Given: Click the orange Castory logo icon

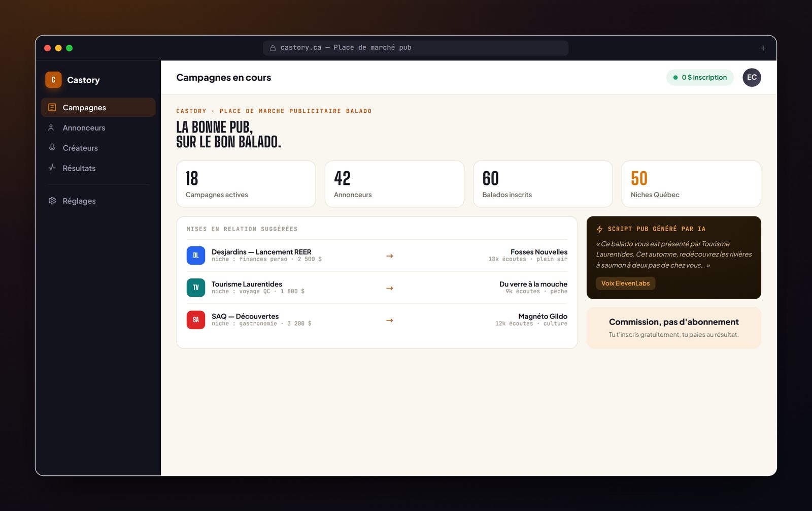Looking at the screenshot, I should pyautogui.click(x=53, y=80).
